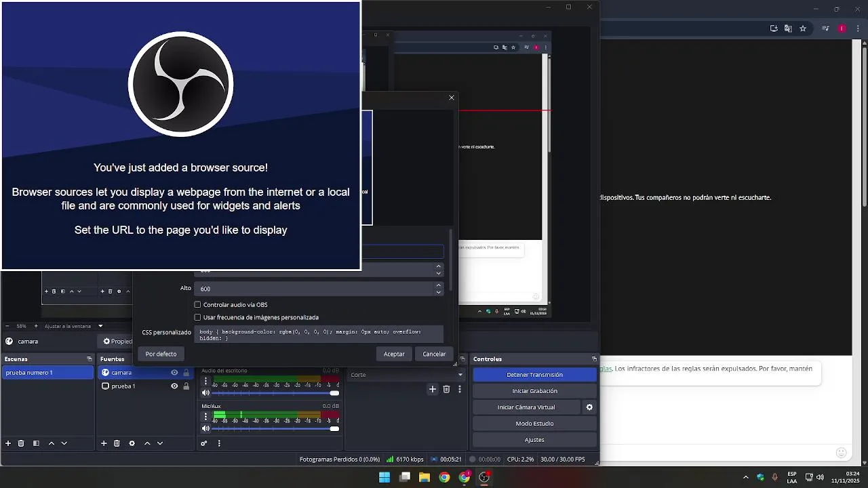Click Chrome install app icon in address bar
868x488 pixels.
(774, 28)
